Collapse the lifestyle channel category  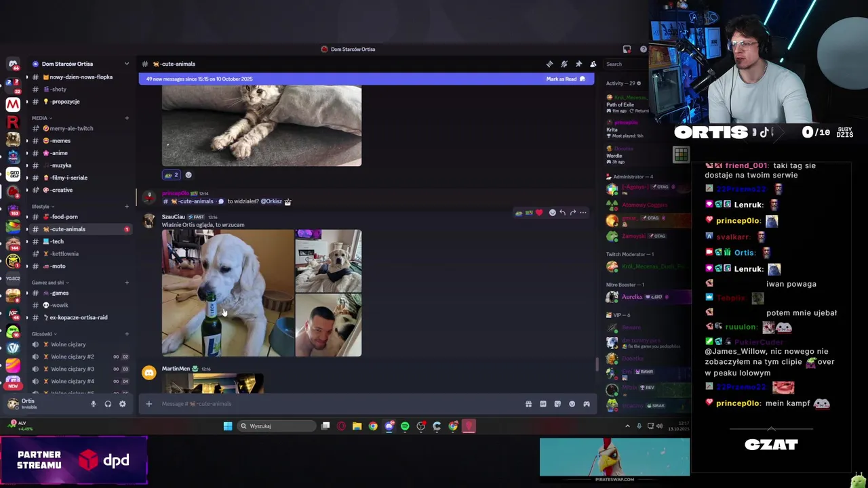42,206
